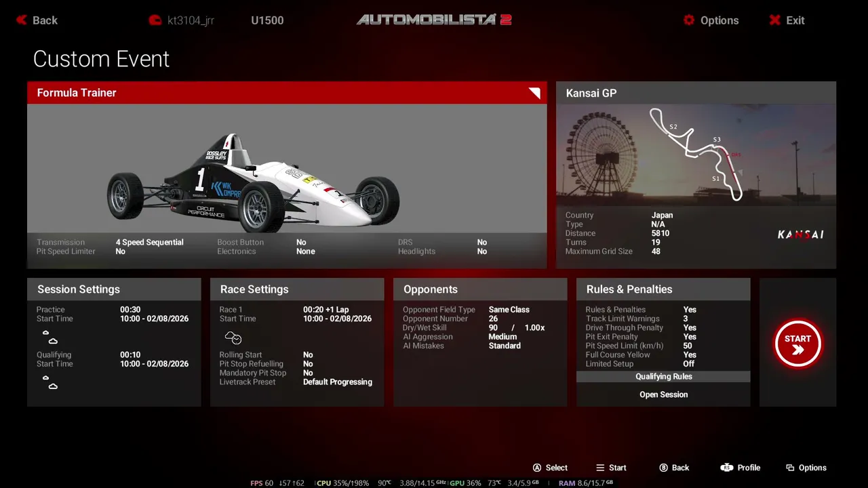Click the Maximum Grid Size value 48
Image resolution: width=868 pixels, height=488 pixels.
click(656, 251)
